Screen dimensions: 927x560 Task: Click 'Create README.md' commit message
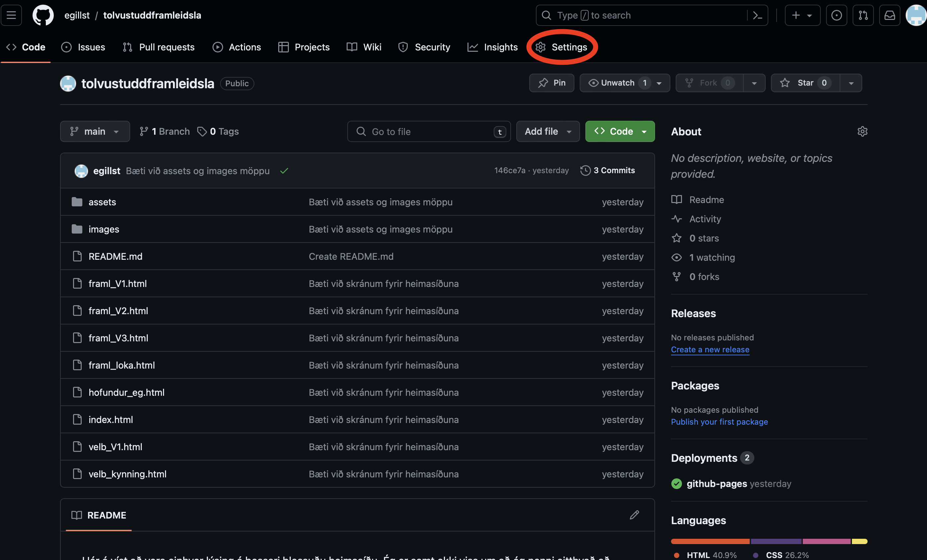(351, 256)
